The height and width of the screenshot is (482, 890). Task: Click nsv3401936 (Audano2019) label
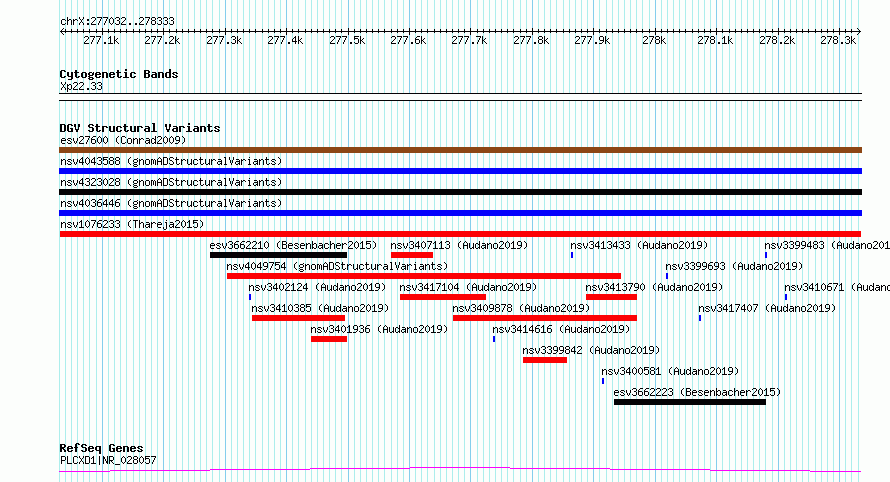click(x=379, y=329)
